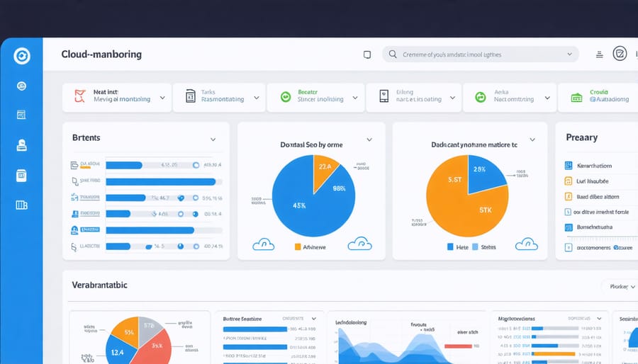Select the chart window icon in the sidebar
This screenshot has width=638, height=364.
(x=21, y=115)
